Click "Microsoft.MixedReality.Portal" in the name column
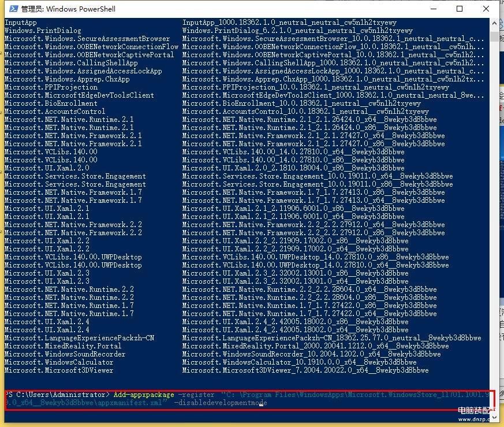Screen dimensions: 504x427 pos(63,346)
